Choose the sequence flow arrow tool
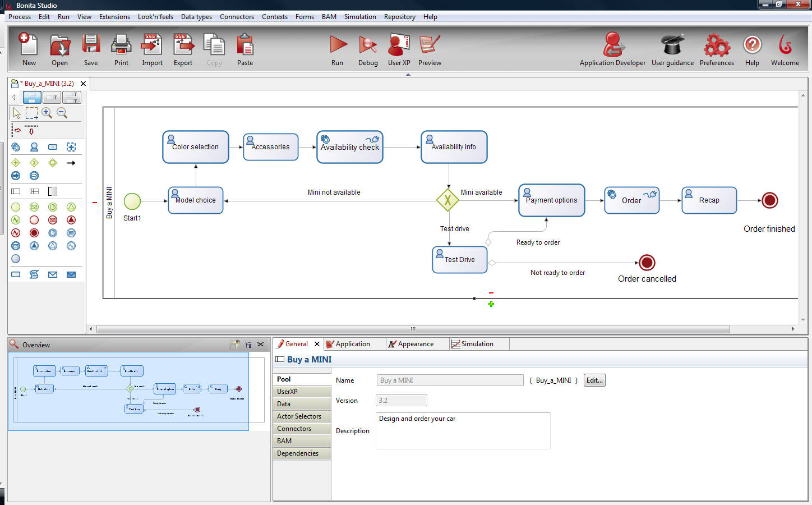The height and width of the screenshot is (505, 812). pos(71,163)
